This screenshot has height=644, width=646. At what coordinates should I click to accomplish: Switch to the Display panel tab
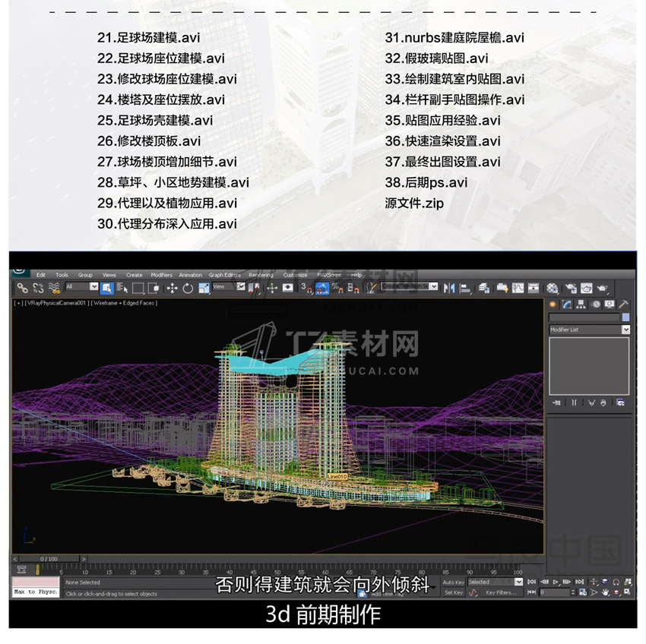[x=610, y=305]
